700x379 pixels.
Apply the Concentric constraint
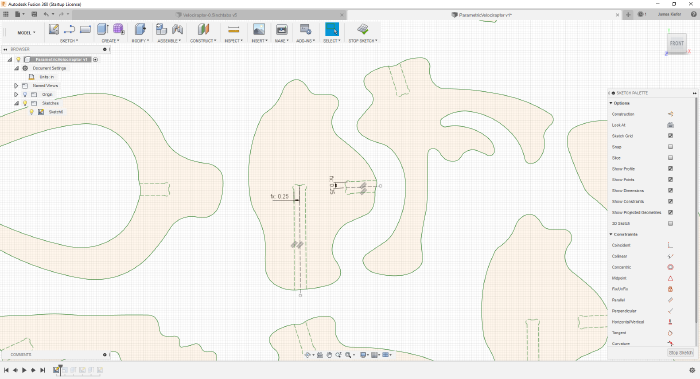point(670,267)
